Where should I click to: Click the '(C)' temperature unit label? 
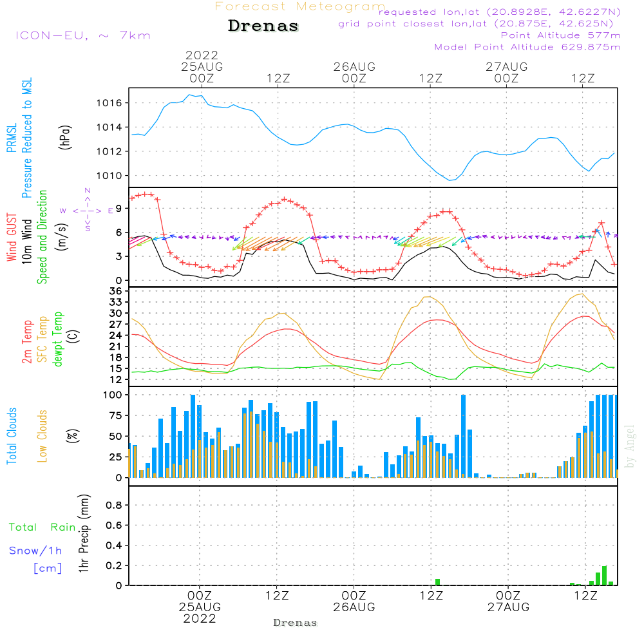point(73,336)
